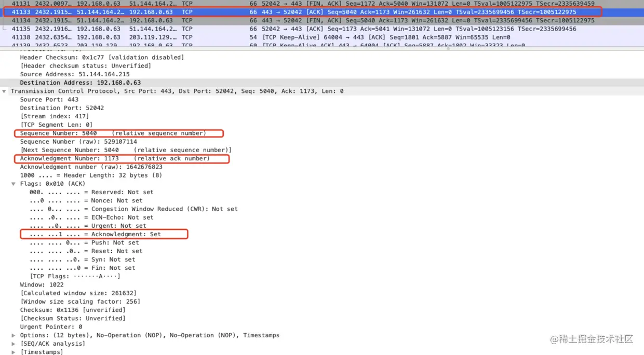Select Window size scaling factor: 256 line
644x355 pixels.
pyautogui.click(x=80, y=302)
